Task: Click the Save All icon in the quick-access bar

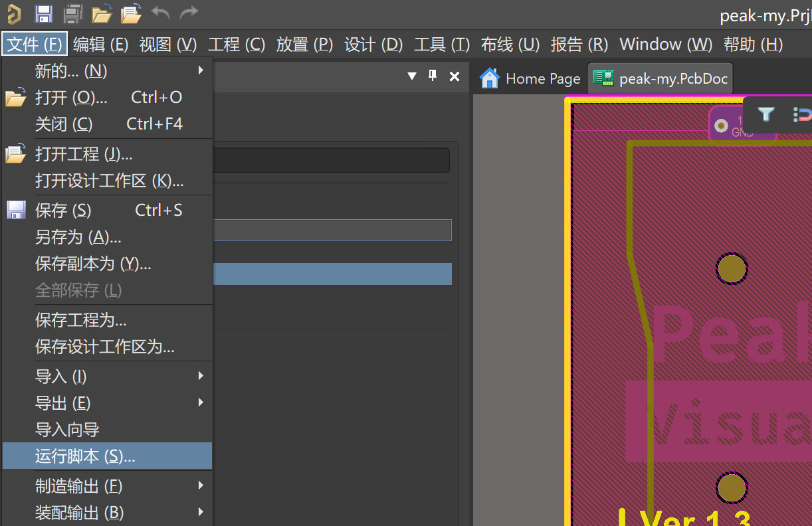Action: tap(73, 13)
